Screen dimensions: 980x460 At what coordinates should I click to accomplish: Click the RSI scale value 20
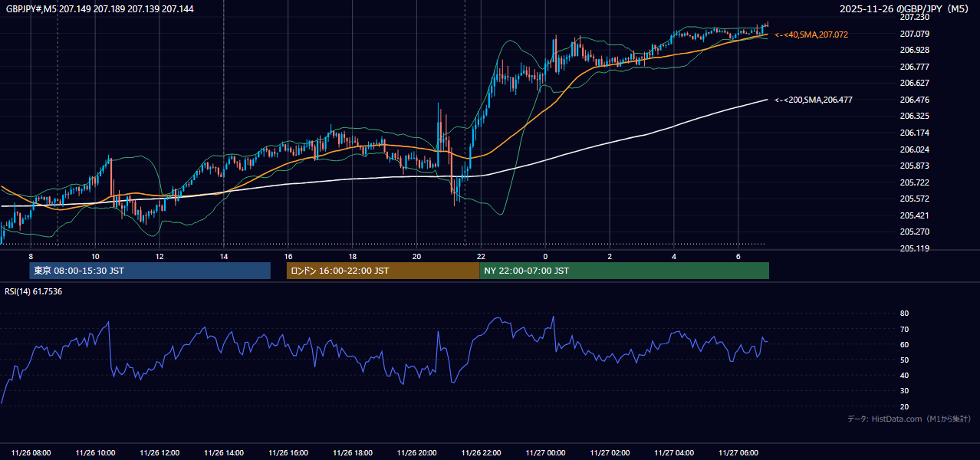904,406
